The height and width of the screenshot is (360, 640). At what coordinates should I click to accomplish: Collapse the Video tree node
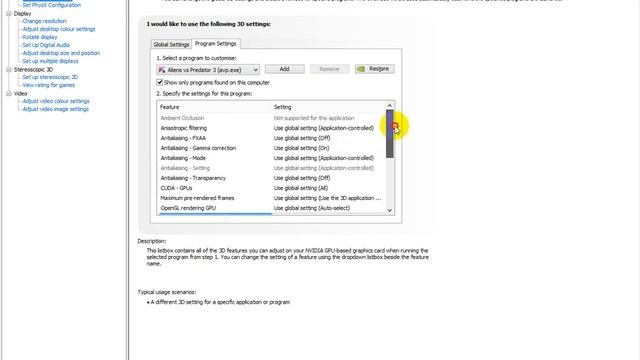tap(9, 93)
